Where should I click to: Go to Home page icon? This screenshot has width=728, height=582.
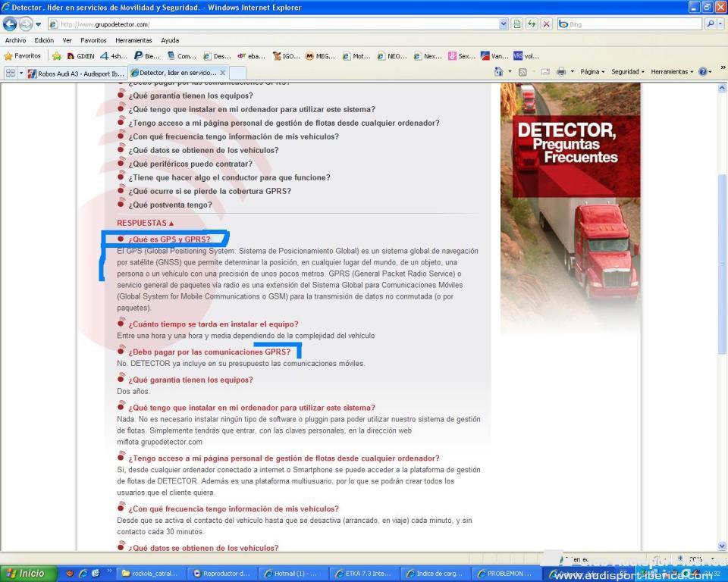(499, 71)
